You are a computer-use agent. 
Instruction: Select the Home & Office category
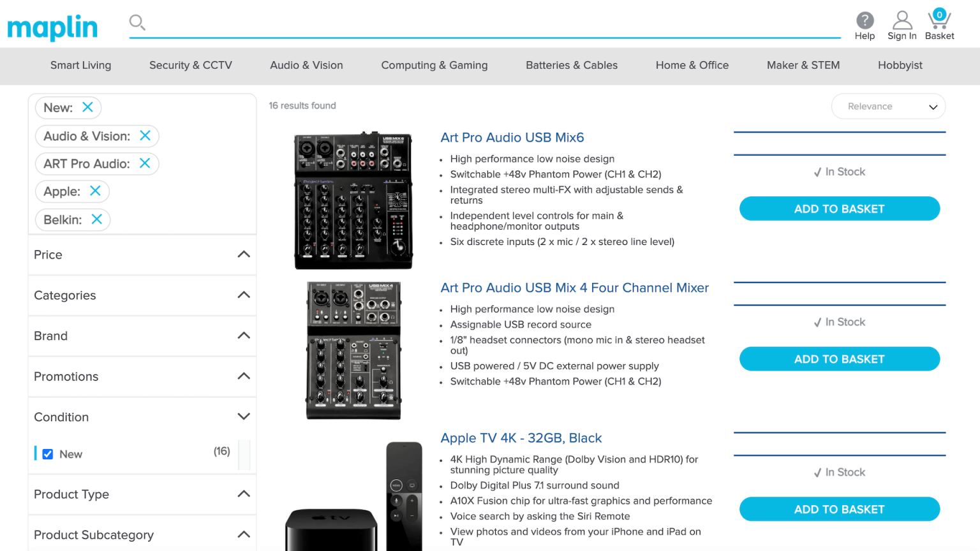click(692, 65)
